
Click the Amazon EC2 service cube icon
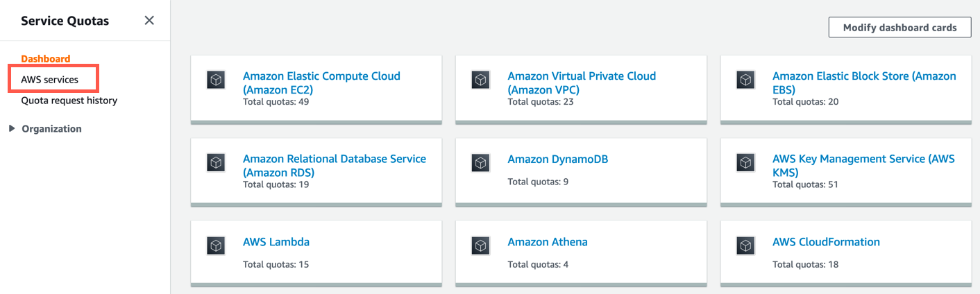coord(216,80)
